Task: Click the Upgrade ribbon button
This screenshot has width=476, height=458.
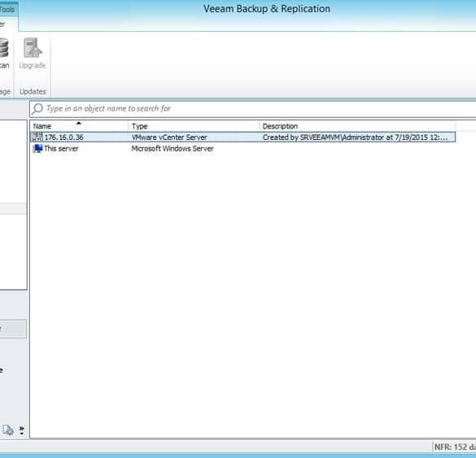Action: pyautogui.click(x=33, y=54)
